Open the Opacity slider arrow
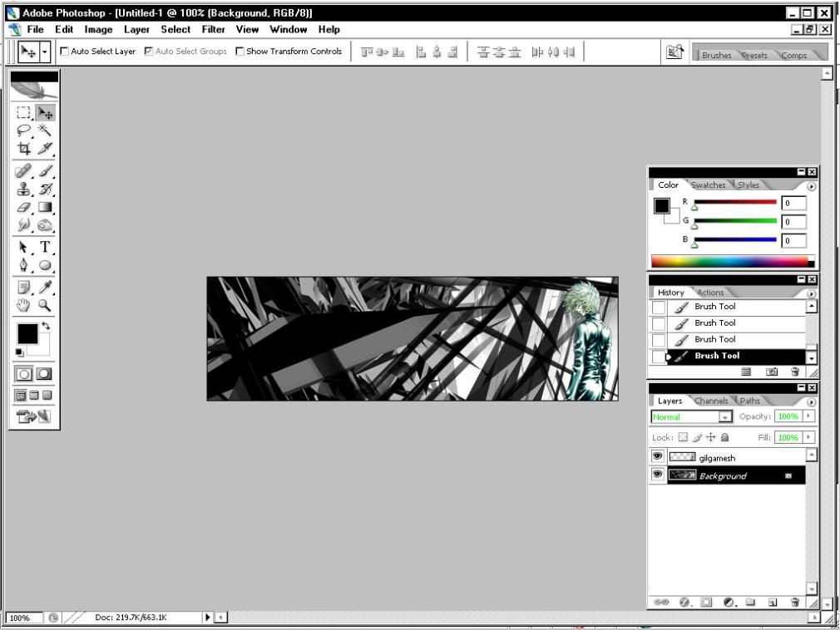Viewport: 840px width, 630px height. 808,416
